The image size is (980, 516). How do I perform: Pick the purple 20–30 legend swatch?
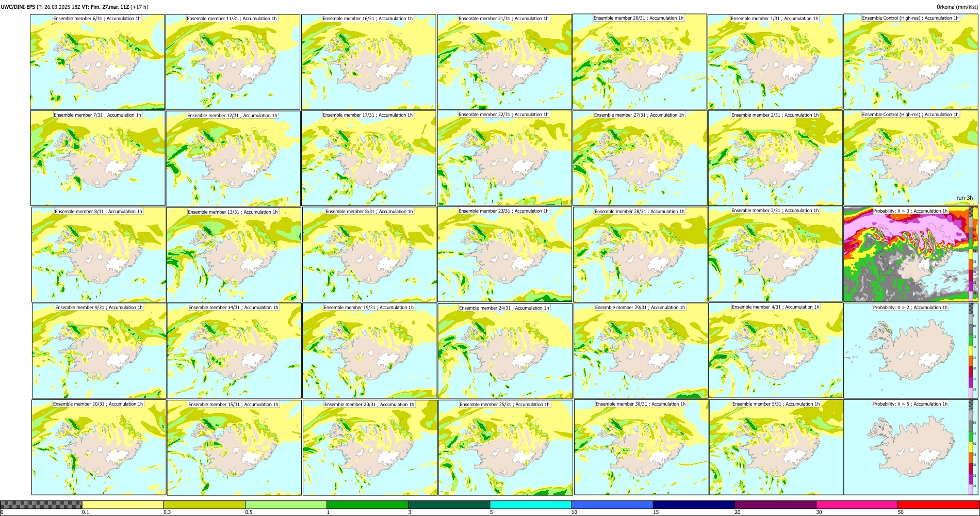click(775, 505)
